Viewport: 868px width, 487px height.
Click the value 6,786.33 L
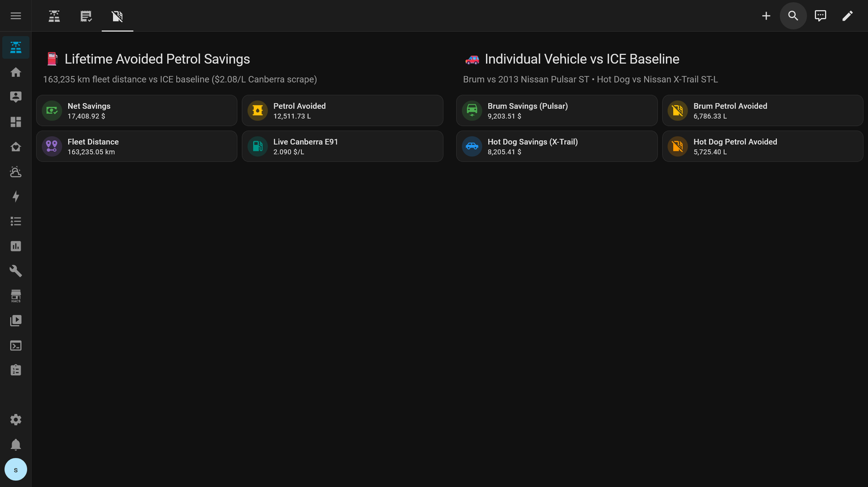click(x=710, y=116)
